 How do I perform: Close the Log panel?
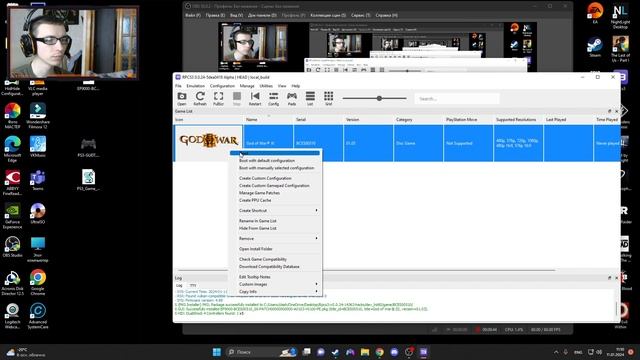[616, 278]
